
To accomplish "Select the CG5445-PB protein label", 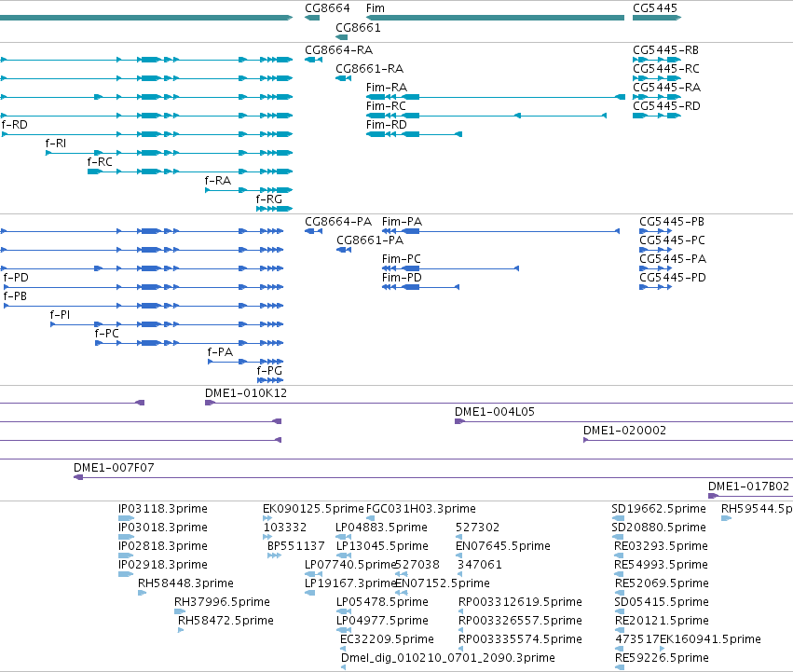I will pyautogui.click(x=672, y=222).
